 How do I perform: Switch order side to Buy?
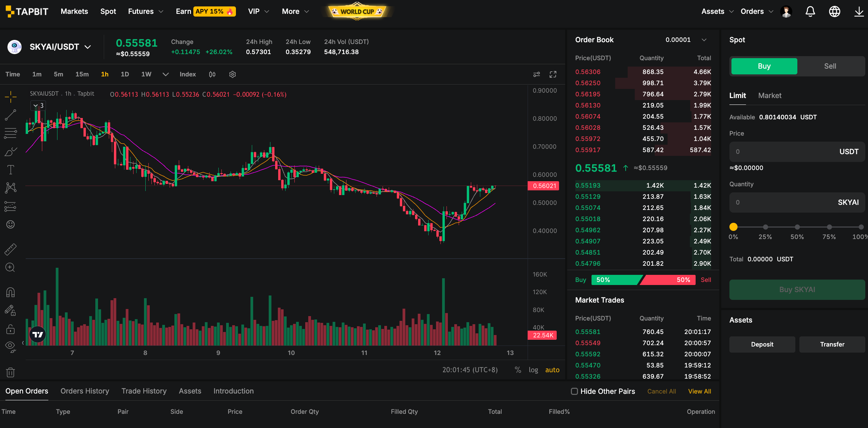click(x=764, y=66)
